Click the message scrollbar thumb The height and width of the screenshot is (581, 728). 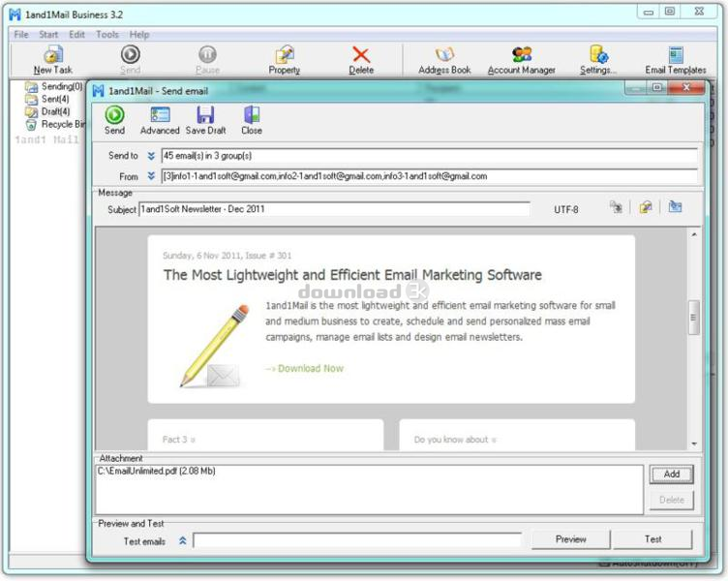pyautogui.click(x=693, y=318)
